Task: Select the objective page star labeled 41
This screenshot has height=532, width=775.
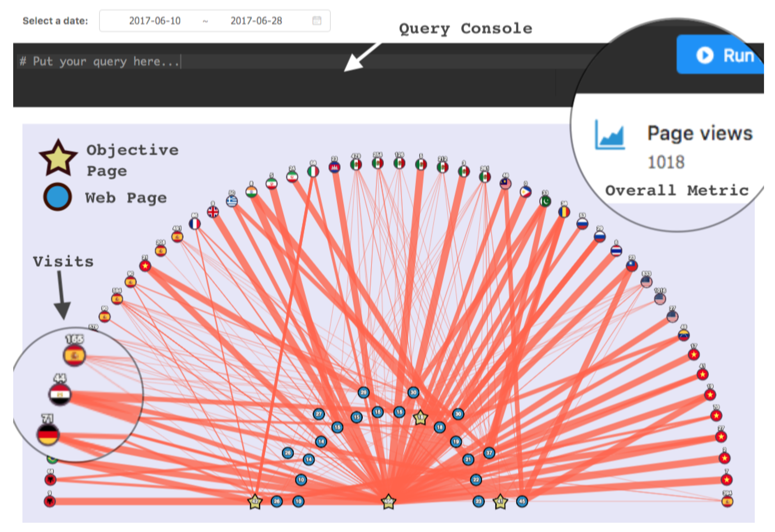Action: point(500,501)
